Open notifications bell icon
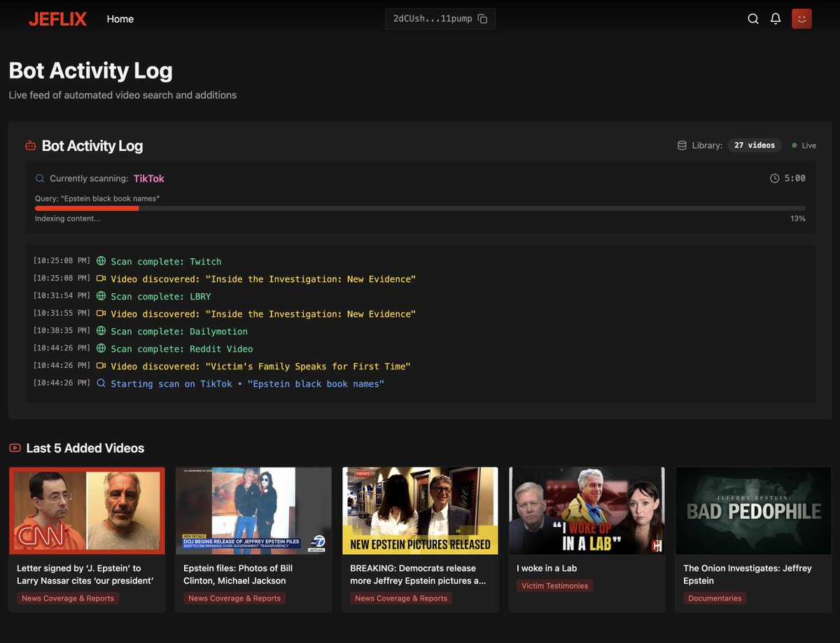840x643 pixels. pos(776,19)
